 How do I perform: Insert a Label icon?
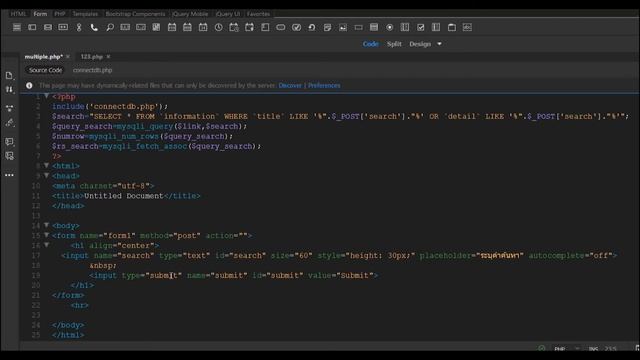click(x=467, y=27)
